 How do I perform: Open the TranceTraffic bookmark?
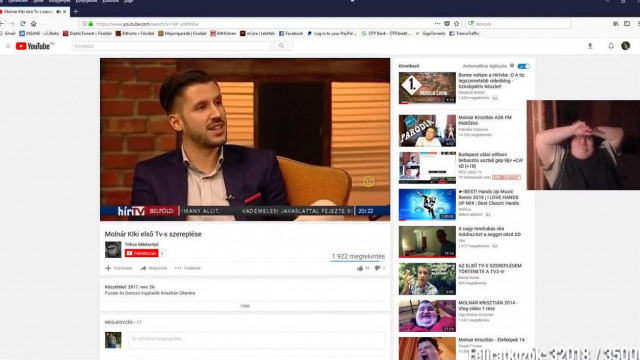pos(464,33)
